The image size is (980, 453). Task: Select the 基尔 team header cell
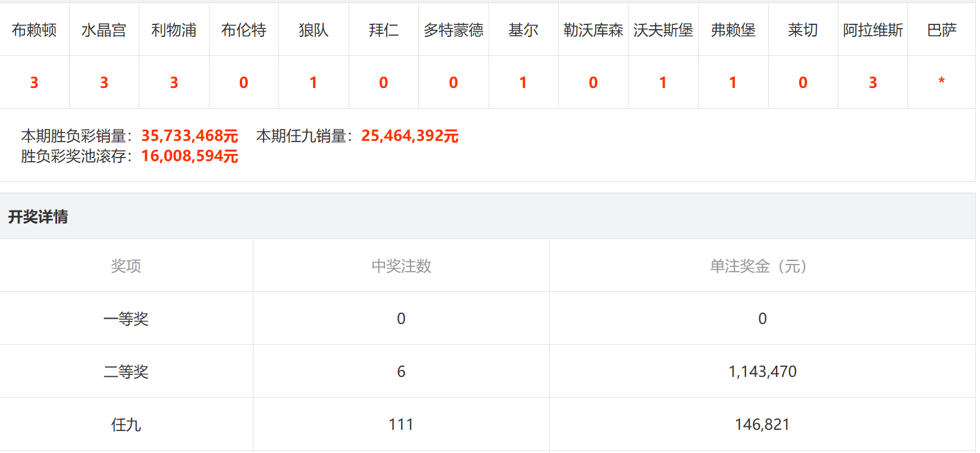click(524, 30)
